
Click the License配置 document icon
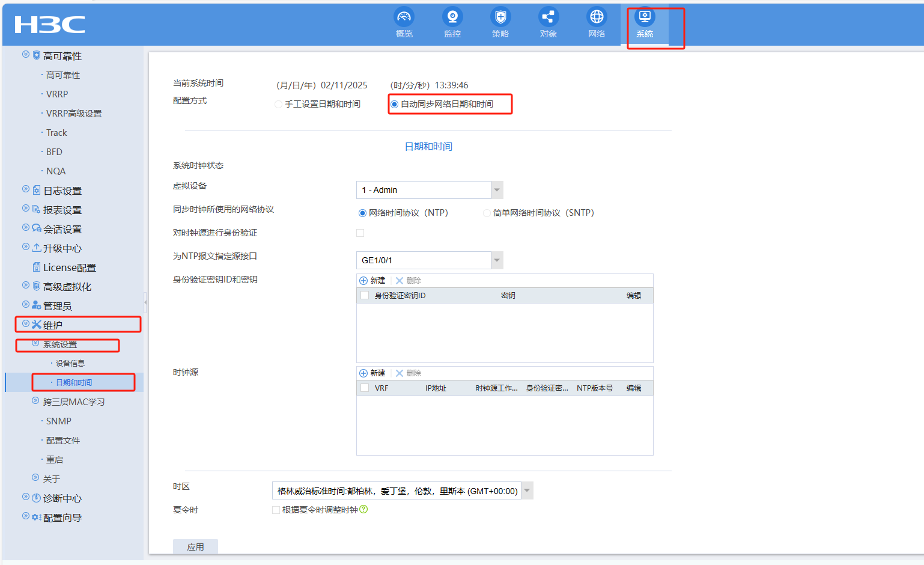click(37, 267)
